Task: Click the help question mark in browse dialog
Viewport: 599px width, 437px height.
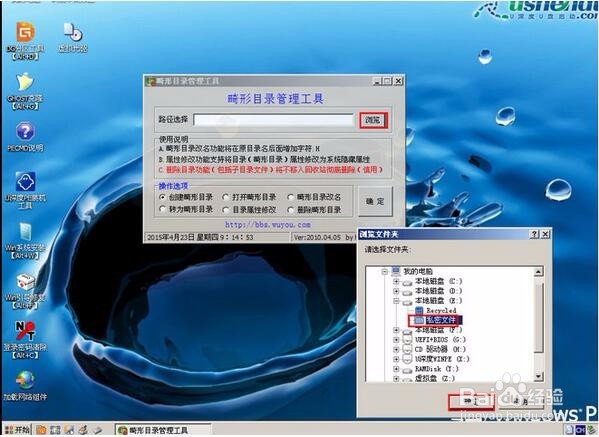Action: click(x=534, y=234)
